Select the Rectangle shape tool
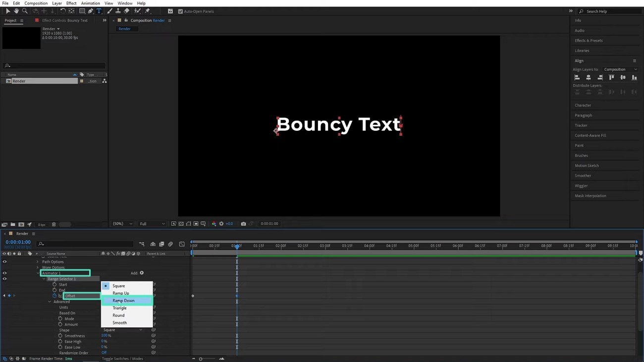Screen dimensions: 644x362 82,11
